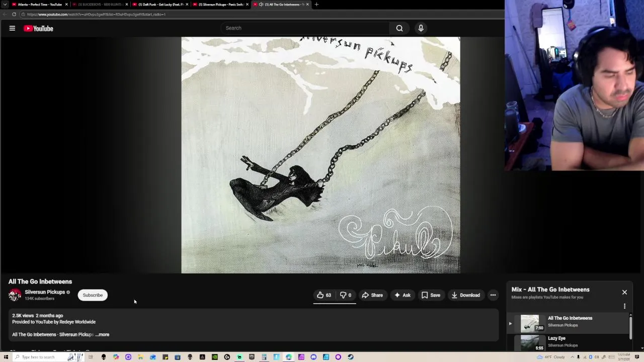Open Microsoft Edge from taskbar
Screen dimensions: 644x362
pos(288,357)
